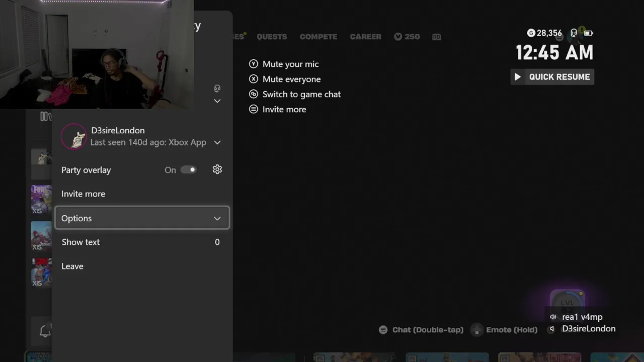The image size is (644, 362).
Task: Click Mute everyone text
Action: coord(291,79)
